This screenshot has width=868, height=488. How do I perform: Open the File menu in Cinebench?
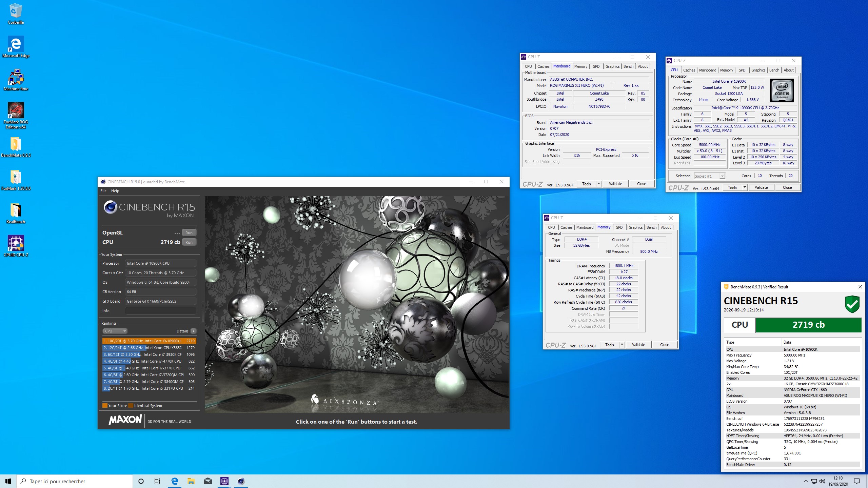103,191
